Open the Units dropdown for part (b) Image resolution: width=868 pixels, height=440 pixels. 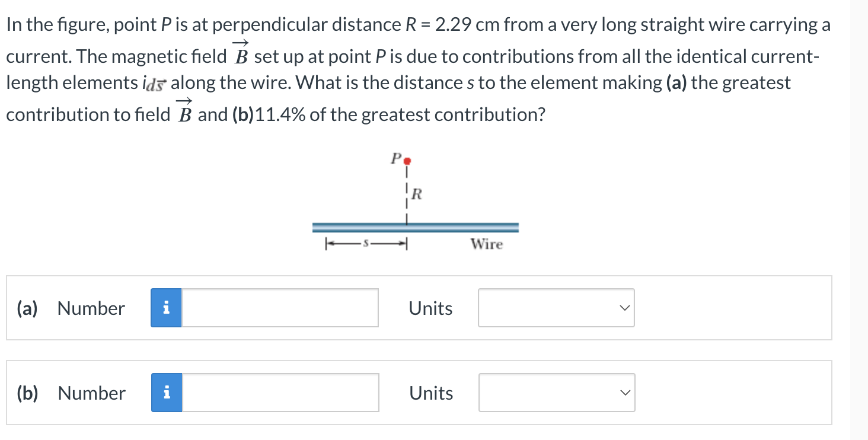click(556, 392)
